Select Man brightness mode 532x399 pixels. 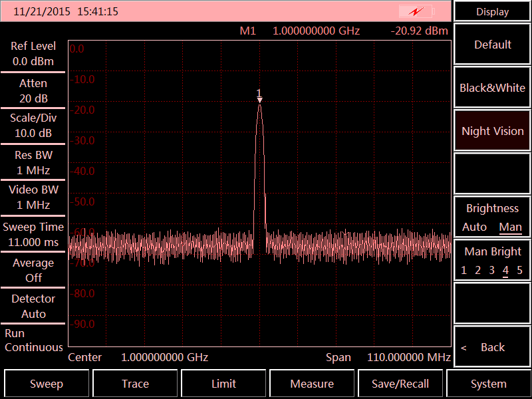point(510,227)
